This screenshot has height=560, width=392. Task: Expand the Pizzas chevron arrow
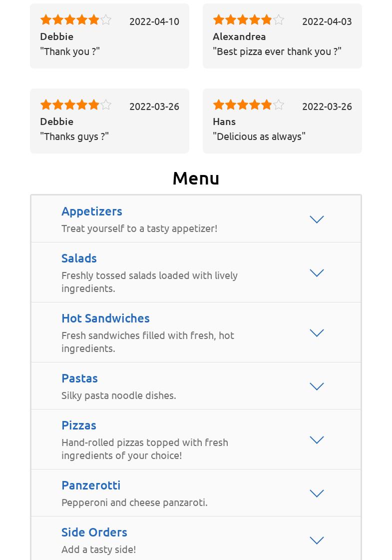317,439
